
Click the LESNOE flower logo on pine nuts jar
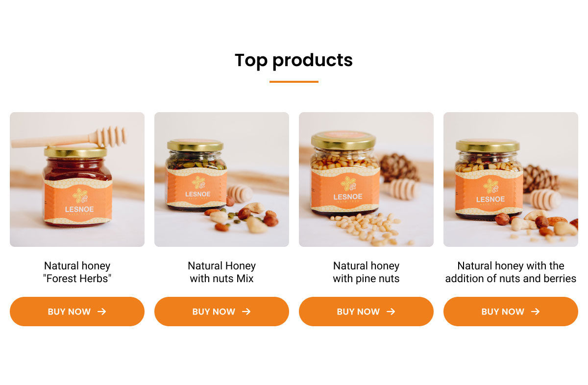[348, 184]
